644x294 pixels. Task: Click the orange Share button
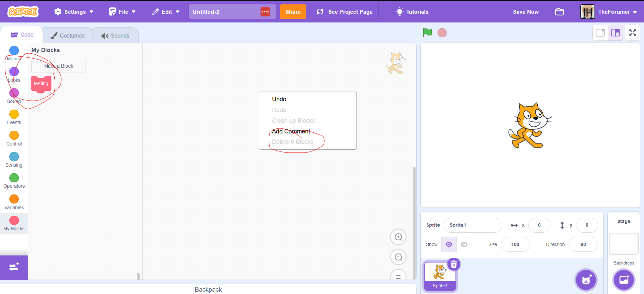tap(293, 12)
